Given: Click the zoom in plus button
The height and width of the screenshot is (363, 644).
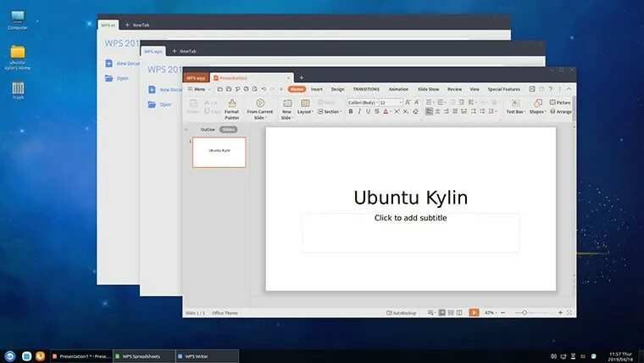Looking at the screenshot, I should tap(560, 313).
